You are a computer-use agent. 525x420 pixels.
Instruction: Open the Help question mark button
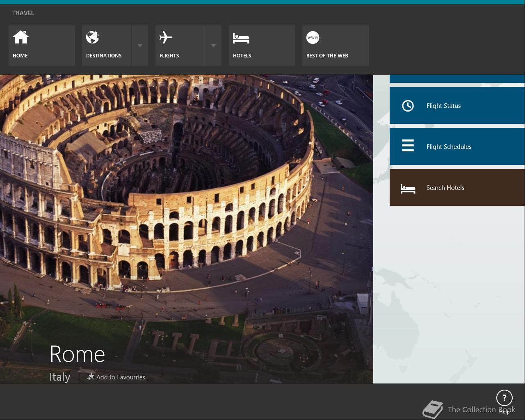(x=504, y=398)
